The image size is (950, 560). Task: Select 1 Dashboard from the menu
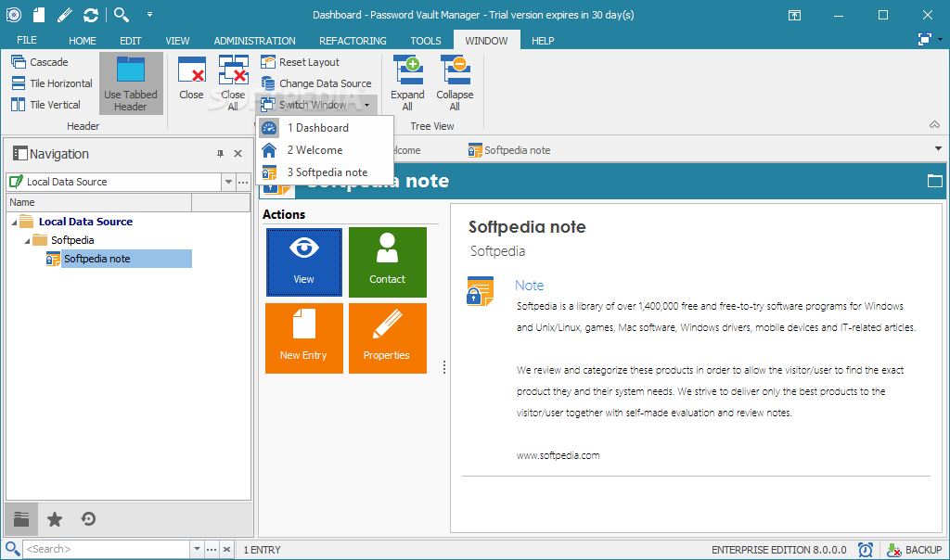[x=325, y=128]
